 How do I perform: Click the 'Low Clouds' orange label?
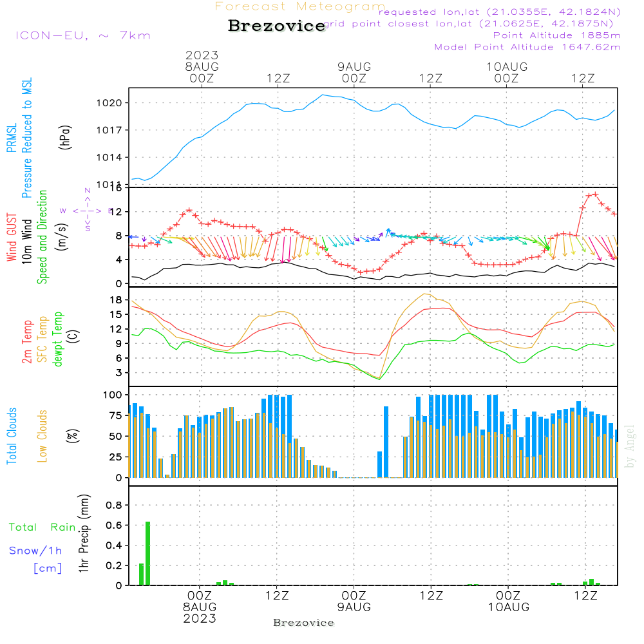43,436
